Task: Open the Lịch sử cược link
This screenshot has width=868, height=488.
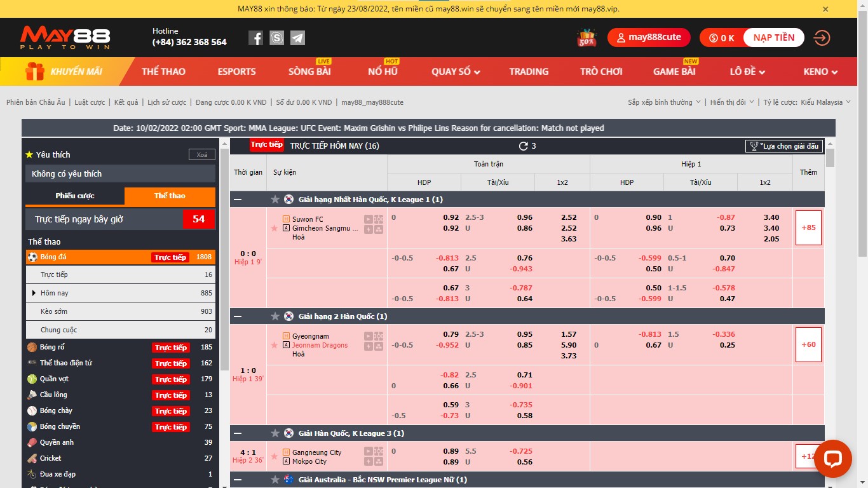Action: (x=167, y=102)
